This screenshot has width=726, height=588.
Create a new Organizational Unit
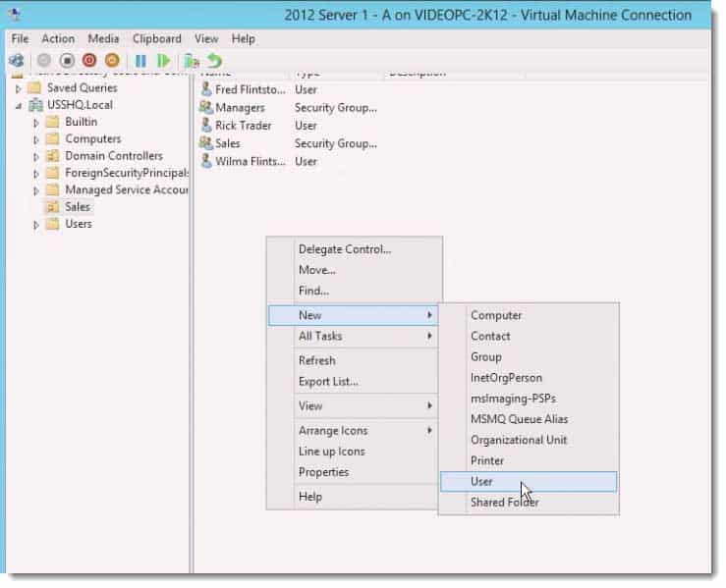529,440
